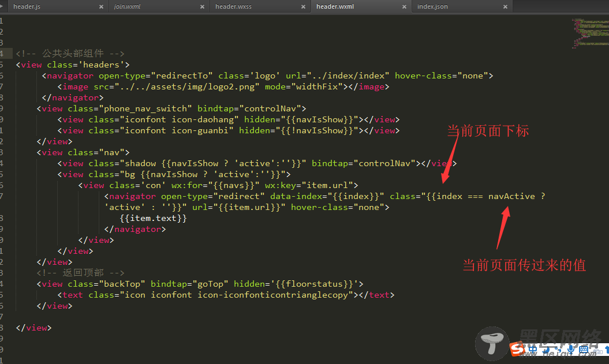Click the closing '</navigator>' after logo image

click(x=73, y=97)
